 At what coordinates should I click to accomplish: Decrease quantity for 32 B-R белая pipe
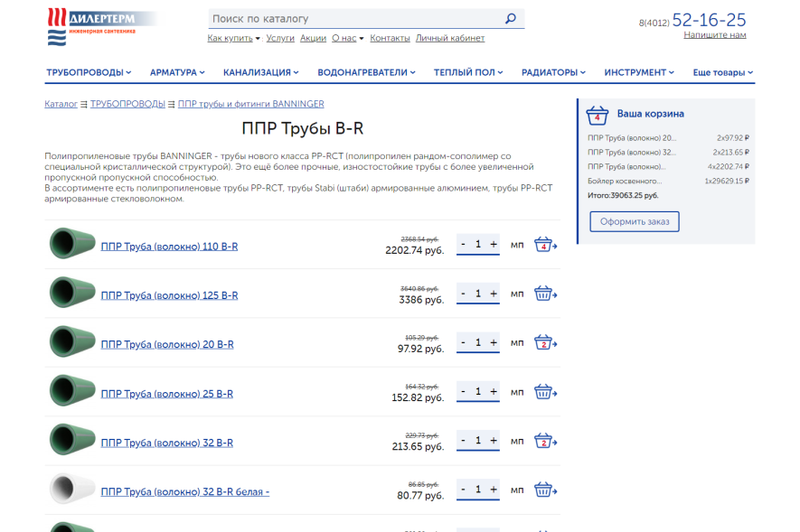(x=463, y=490)
